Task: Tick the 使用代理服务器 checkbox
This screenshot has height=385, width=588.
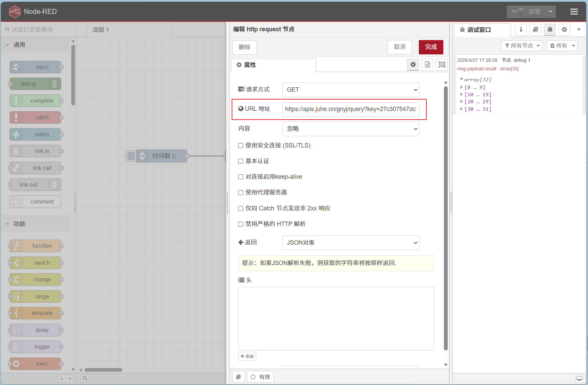Action: (x=240, y=193)
